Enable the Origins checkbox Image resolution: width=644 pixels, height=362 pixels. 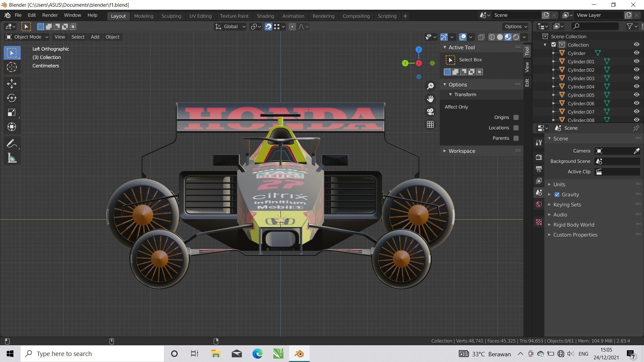coord(516,117)
